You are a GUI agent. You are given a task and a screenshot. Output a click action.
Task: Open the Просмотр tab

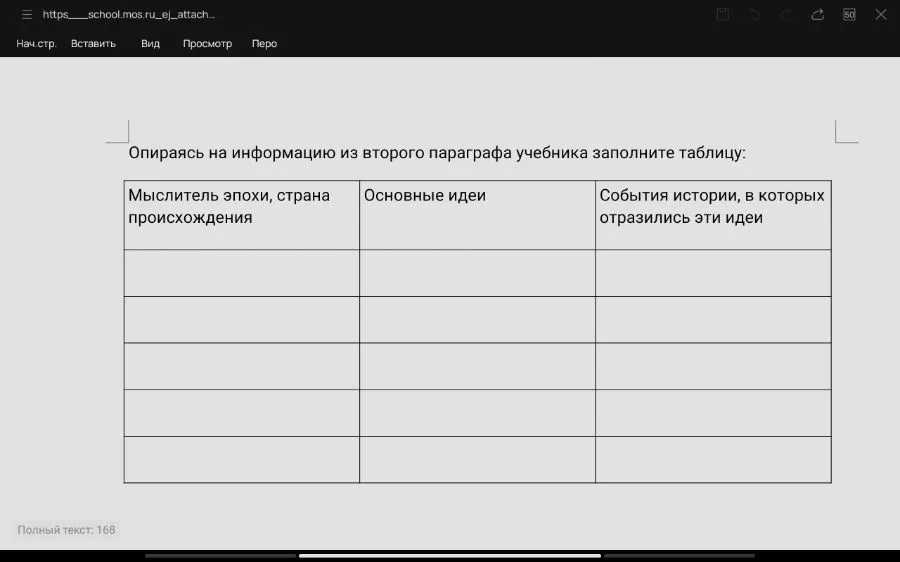coord(207,44)
